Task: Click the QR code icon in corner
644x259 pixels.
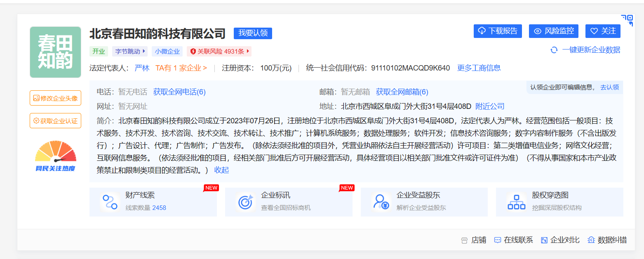Action: pyautogui.click(x=627, y=20)
